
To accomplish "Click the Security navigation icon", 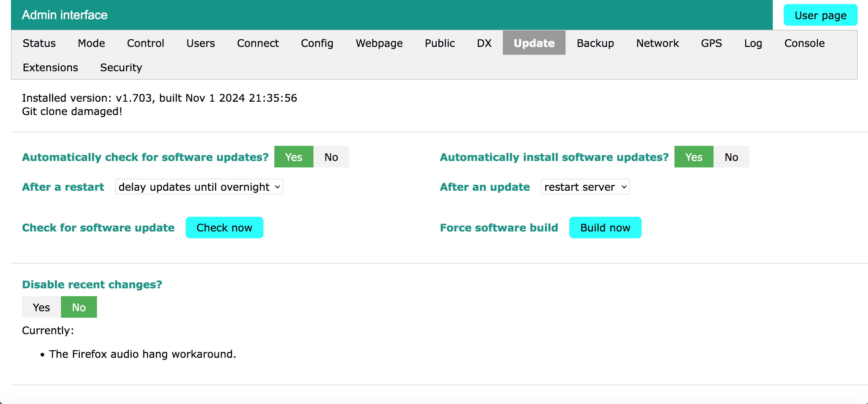I will 121,67.
